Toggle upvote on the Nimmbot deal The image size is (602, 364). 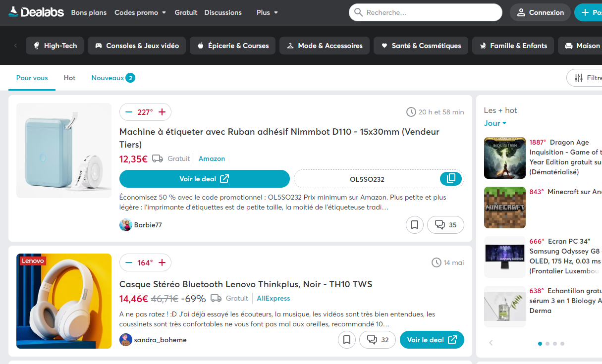(x=161, y=112)
